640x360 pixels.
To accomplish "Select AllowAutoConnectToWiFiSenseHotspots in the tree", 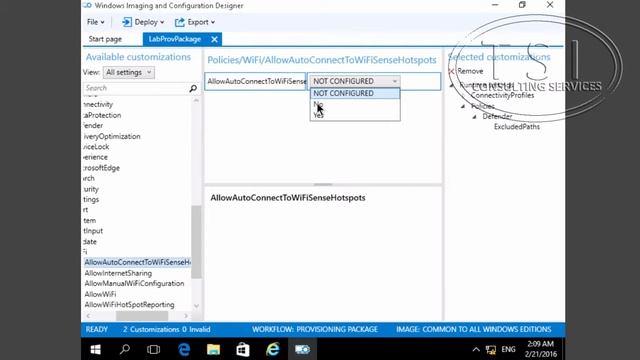I will click(137, 262).
